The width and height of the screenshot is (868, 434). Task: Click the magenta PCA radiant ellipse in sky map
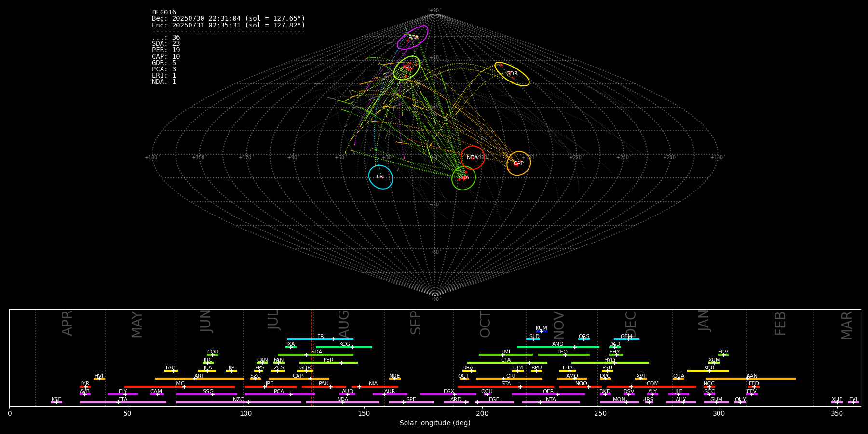pyautogui.click(x=412, y=37)
